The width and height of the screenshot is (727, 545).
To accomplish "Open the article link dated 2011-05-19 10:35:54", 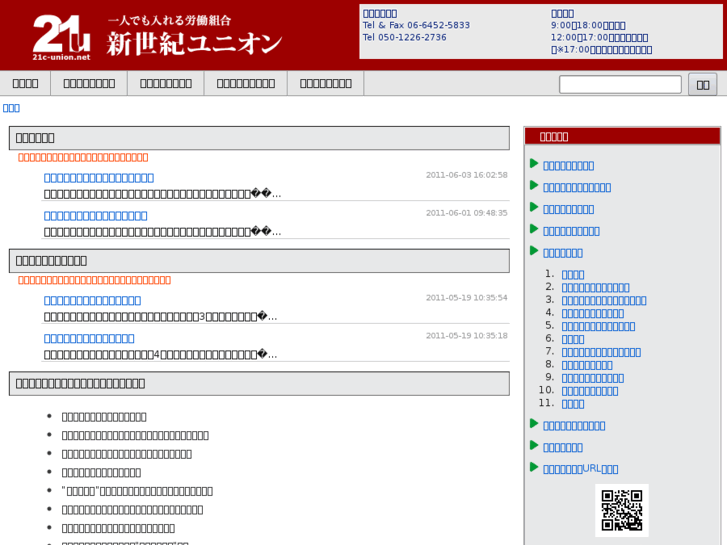I will tap(92, 301).
